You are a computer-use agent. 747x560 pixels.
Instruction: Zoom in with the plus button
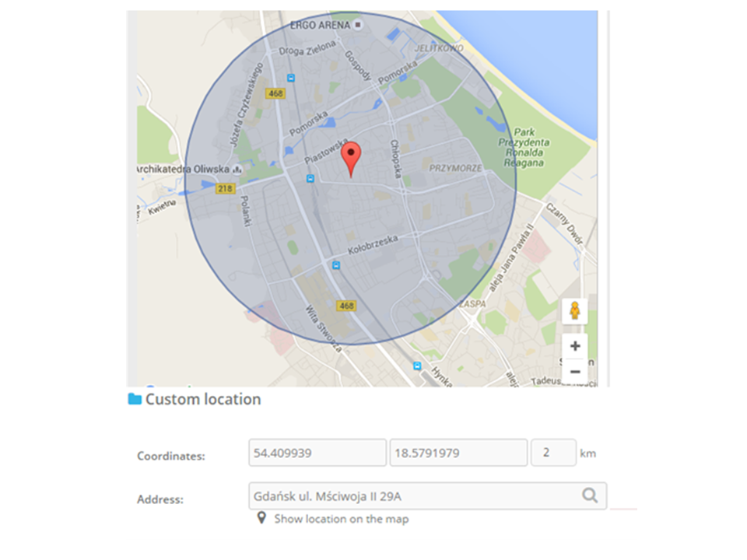click(x=575, y=346)
